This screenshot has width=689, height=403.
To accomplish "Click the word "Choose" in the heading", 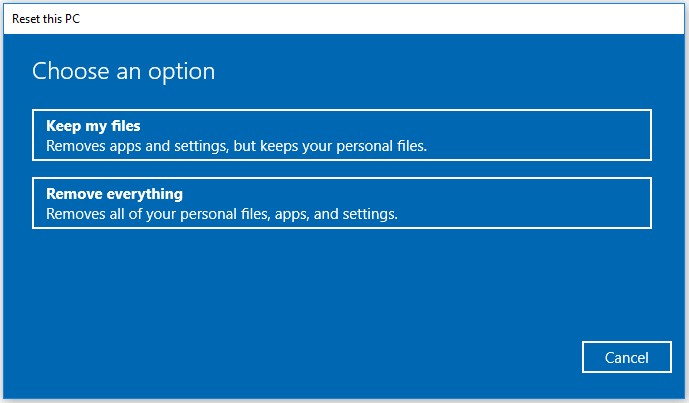I will point(66,71).
